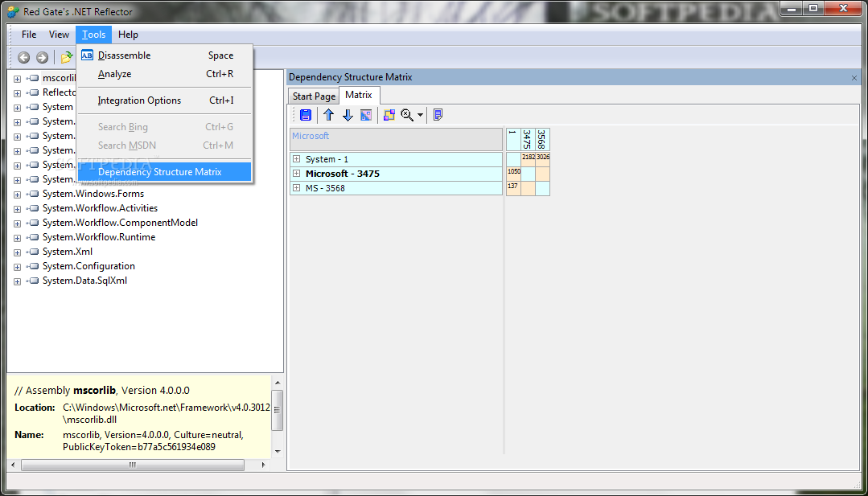Select Dependency Structure Matrix menu entry
Image resolution: width=868 pixels, height=496 pixels.
(164, 172)
